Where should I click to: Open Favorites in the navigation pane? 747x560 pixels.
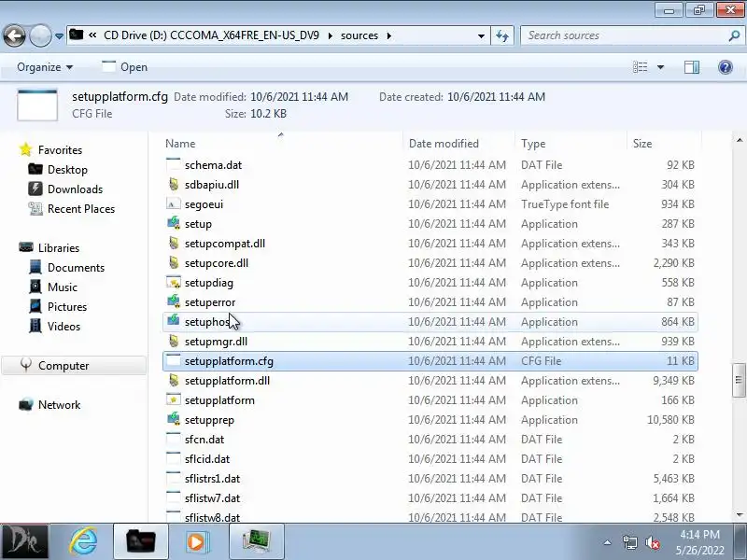[x=60, y=150]
